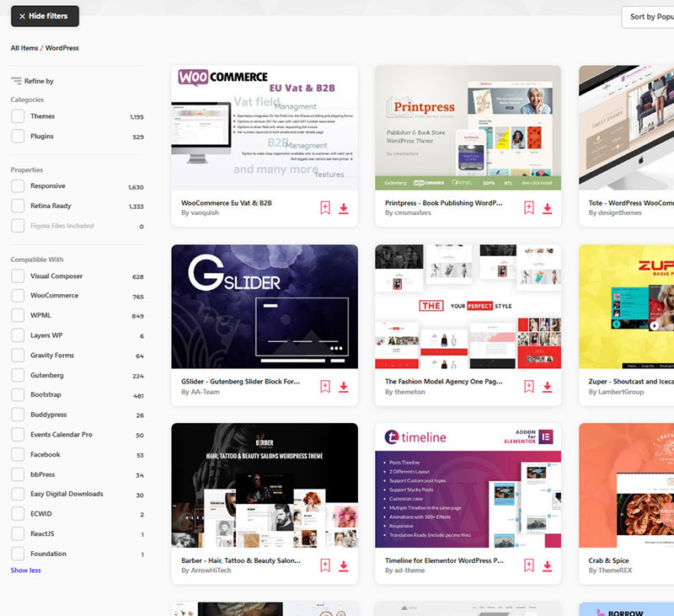Download Timeline for Elementor plugin

point(547,566)
